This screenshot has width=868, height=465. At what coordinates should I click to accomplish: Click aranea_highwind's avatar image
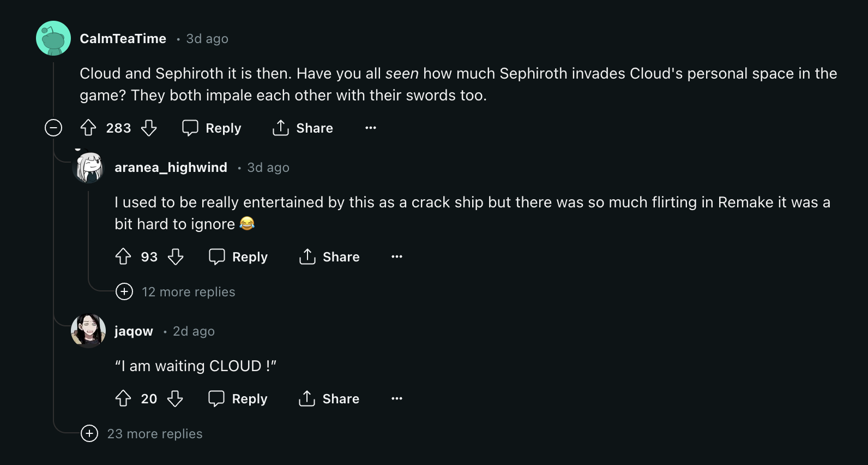point(89,168)
